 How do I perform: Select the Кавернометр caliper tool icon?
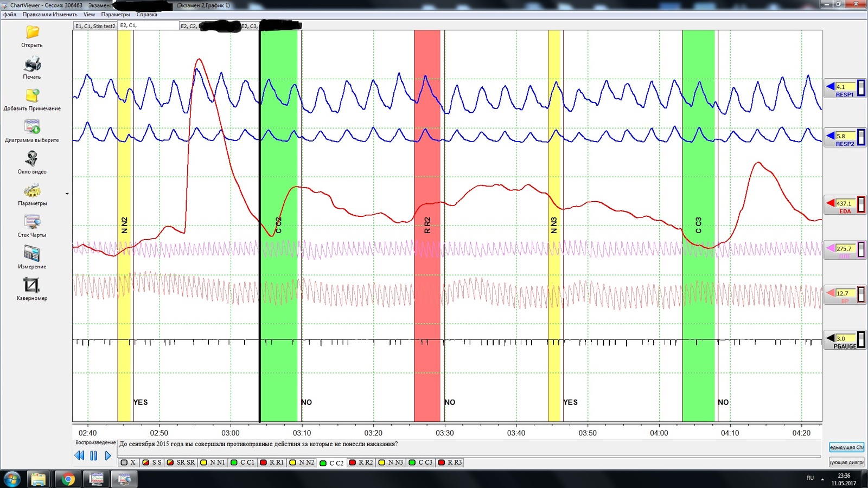click(31, 285)
